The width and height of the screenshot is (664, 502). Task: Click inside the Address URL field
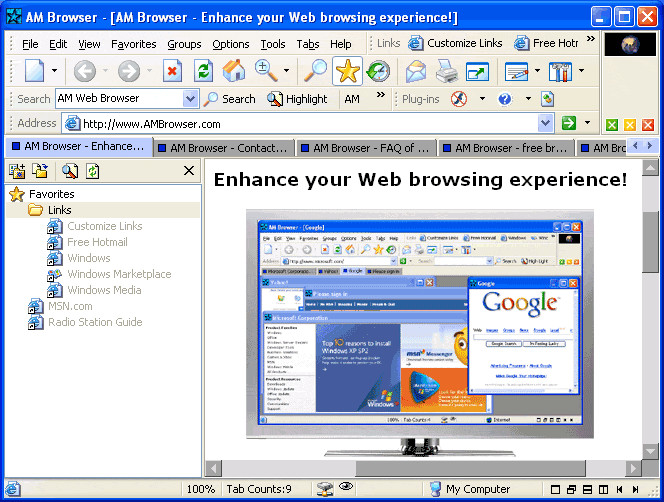(309, 124)
